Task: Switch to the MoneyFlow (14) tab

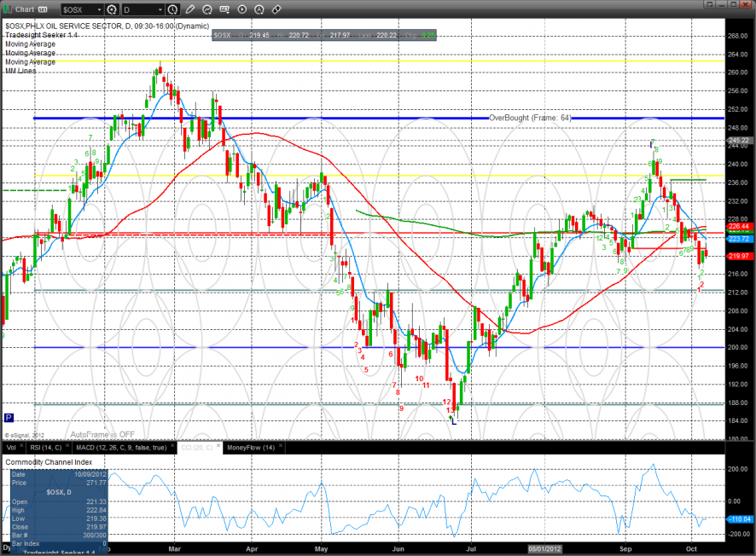Action: 251,448
